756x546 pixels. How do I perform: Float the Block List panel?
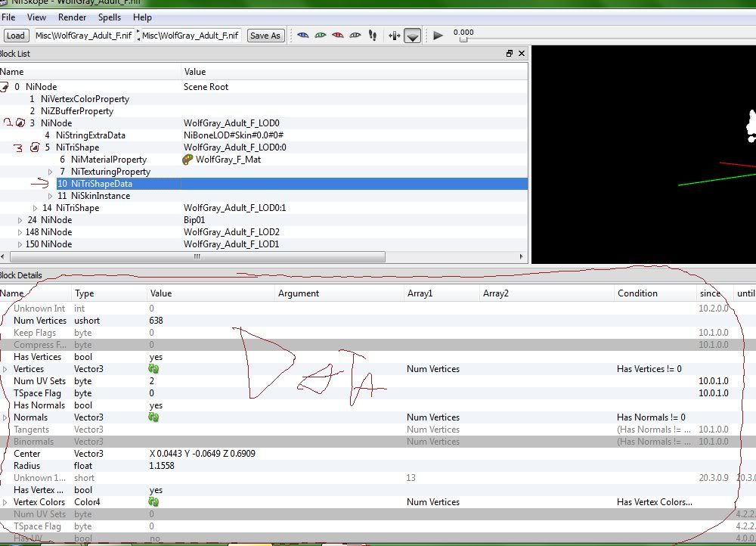click(510, 54)
